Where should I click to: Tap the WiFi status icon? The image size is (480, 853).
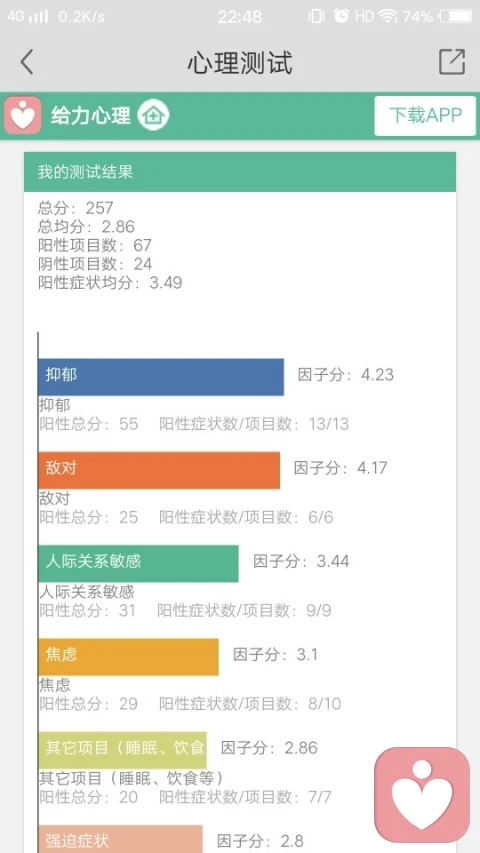pos(388,16)
